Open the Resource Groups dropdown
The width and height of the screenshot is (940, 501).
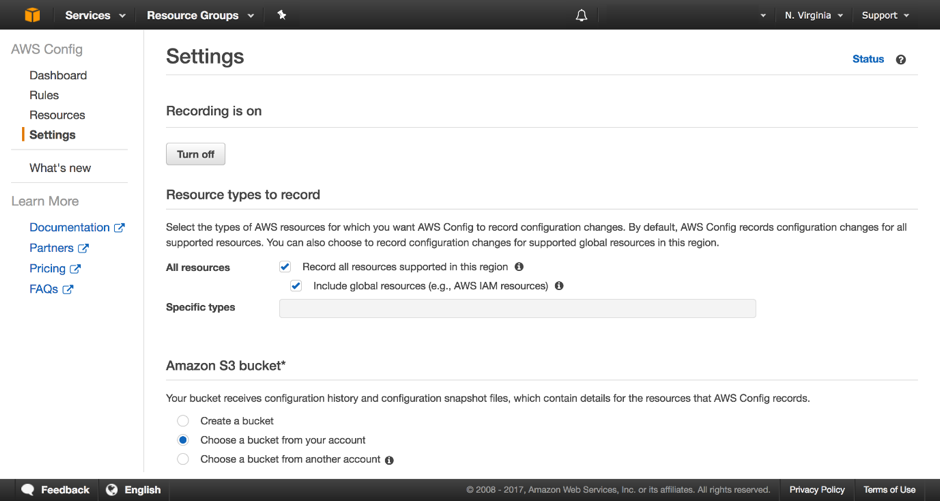pos(200,16)
